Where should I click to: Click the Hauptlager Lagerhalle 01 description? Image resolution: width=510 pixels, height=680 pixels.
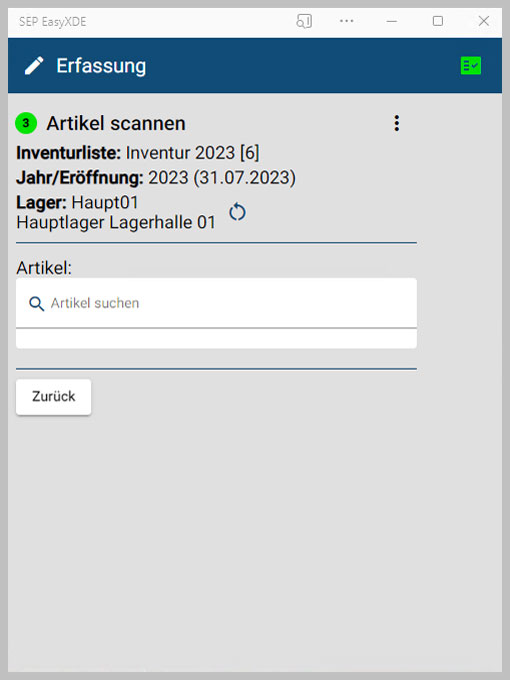[x=116, y=222]
